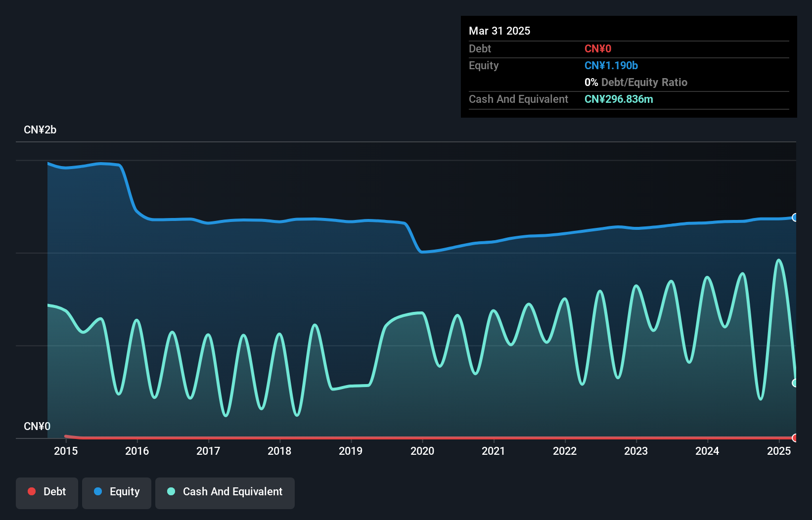The height and width of the screenshot is (520, 812).
Task: Click the 2015 x-axis year label
Action: 66,451
